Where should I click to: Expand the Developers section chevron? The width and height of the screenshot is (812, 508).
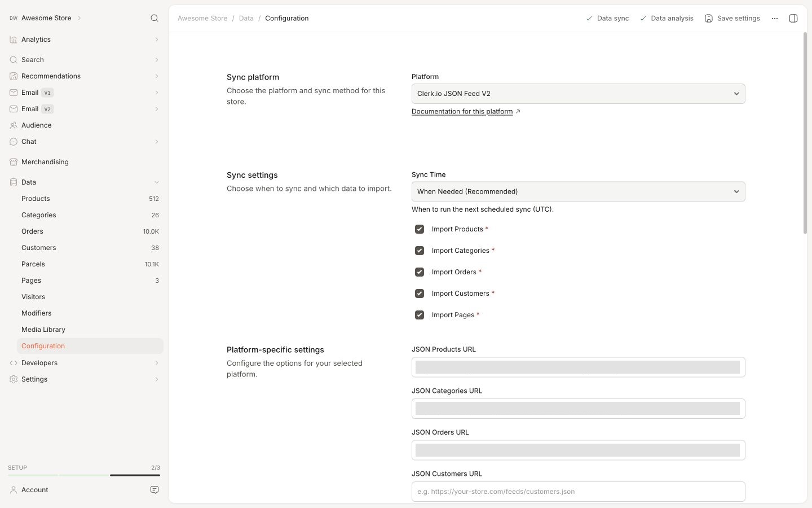point(157,363)
